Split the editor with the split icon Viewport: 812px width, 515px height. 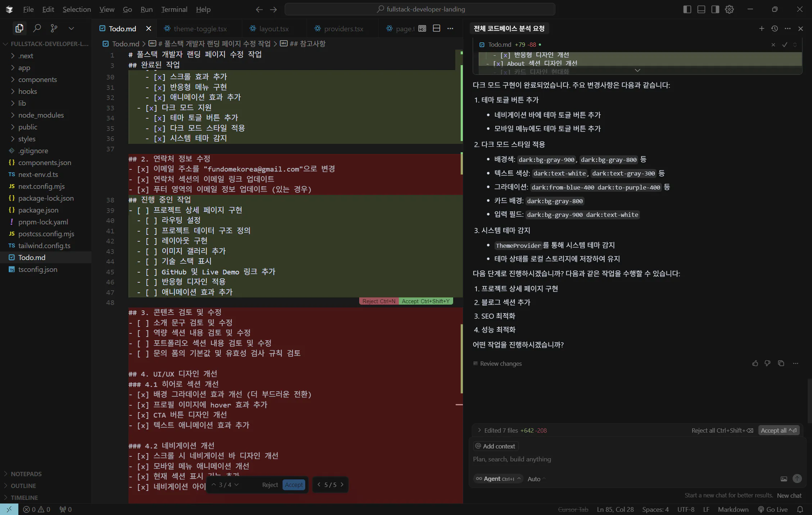point(437,28)
